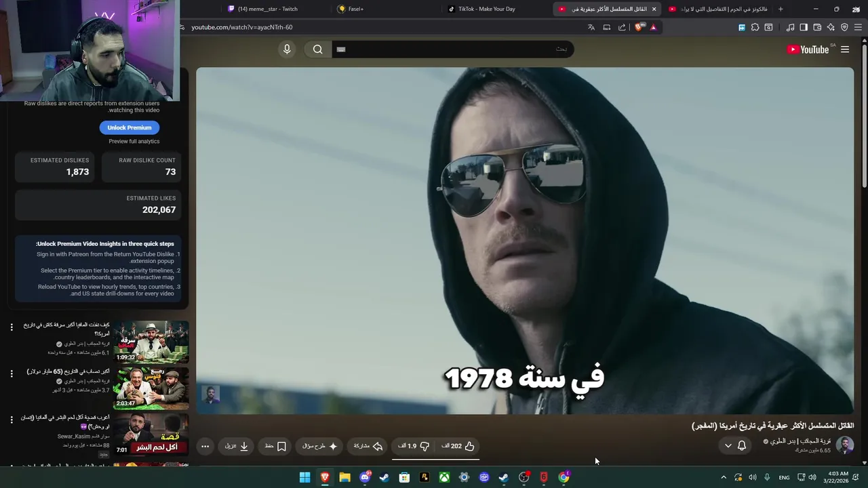Show hidden system tray icons

point(723,478)
